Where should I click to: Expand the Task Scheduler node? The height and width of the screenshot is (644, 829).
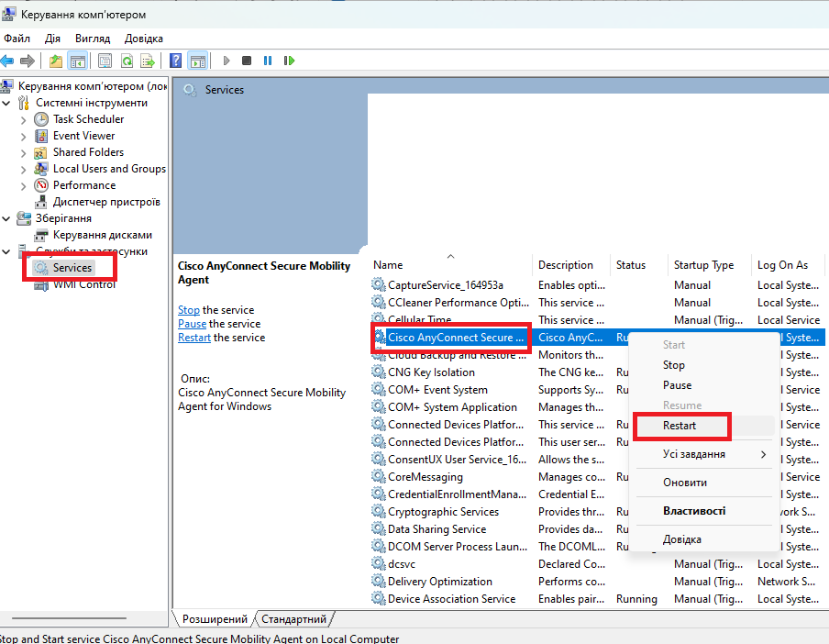(23, 120)
